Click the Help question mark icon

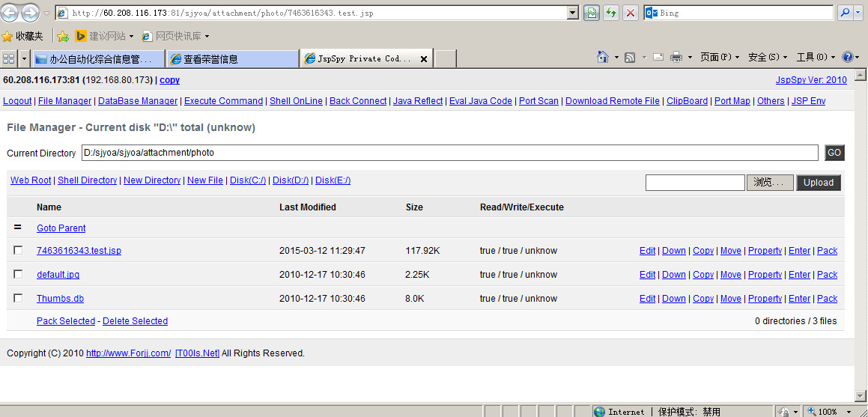click(848, 57)
